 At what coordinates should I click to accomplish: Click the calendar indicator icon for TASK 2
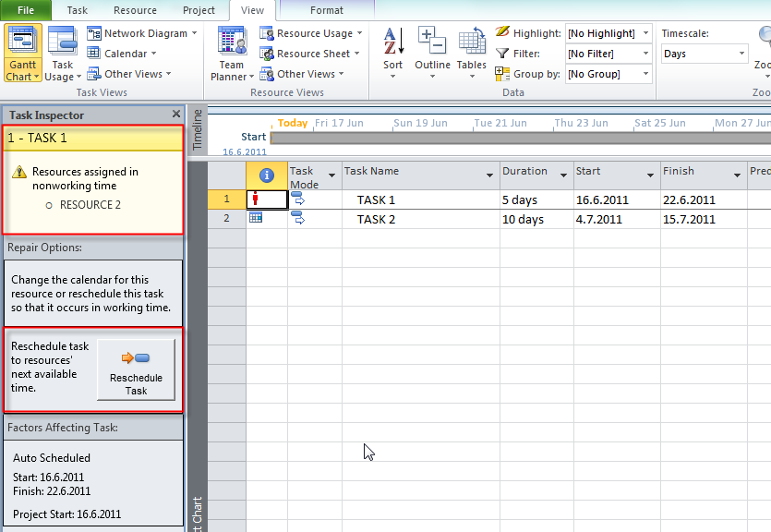256,219
